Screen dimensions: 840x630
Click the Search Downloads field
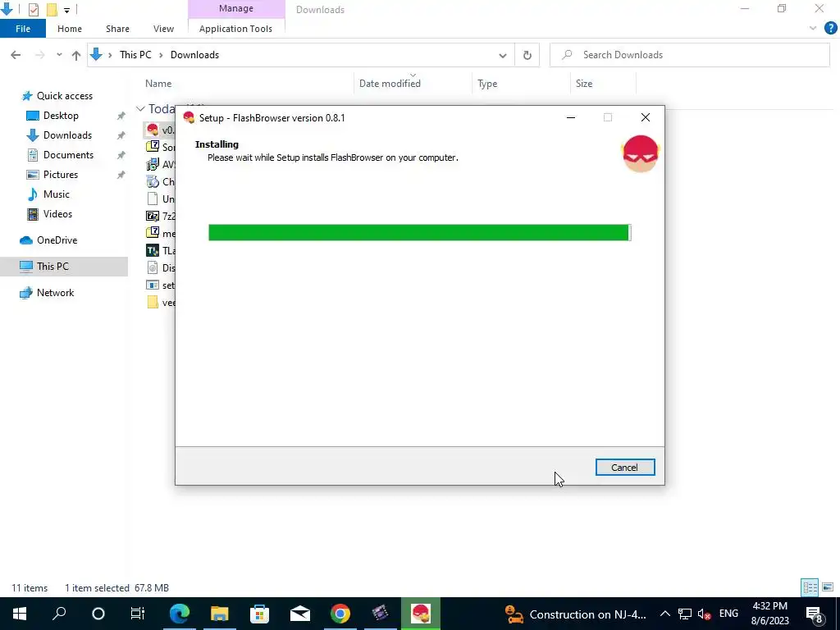pyautogui.click(x=689, y=55)
